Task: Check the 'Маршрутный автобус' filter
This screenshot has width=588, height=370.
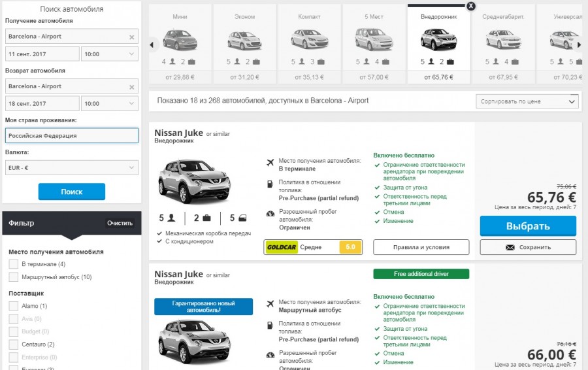Action: point(13,277)
